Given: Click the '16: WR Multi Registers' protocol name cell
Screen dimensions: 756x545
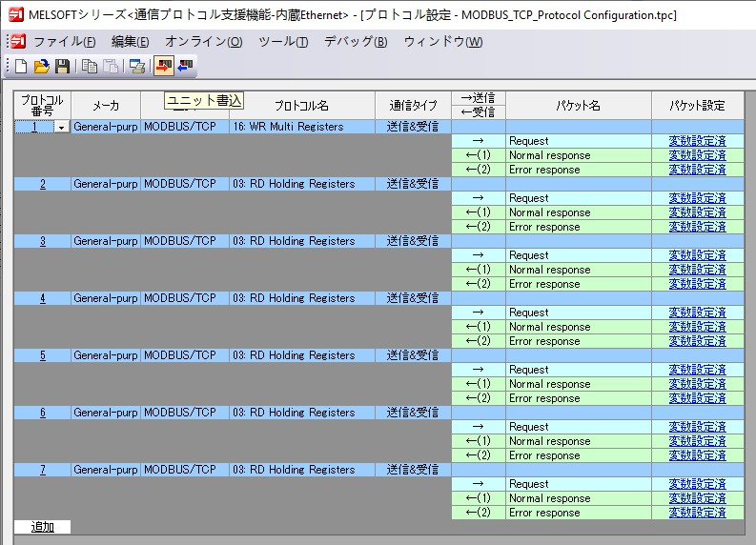Looking at the screenshot, I should [302, 127].
